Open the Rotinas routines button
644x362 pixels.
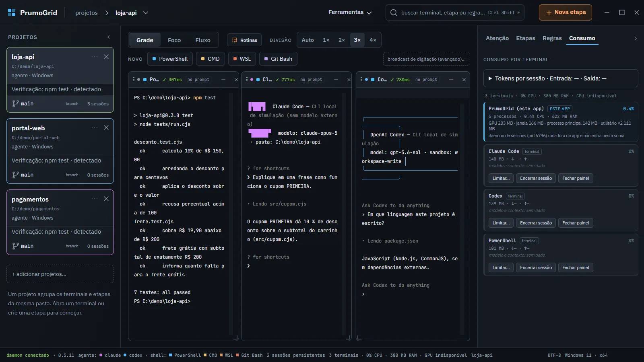[244, 40]
